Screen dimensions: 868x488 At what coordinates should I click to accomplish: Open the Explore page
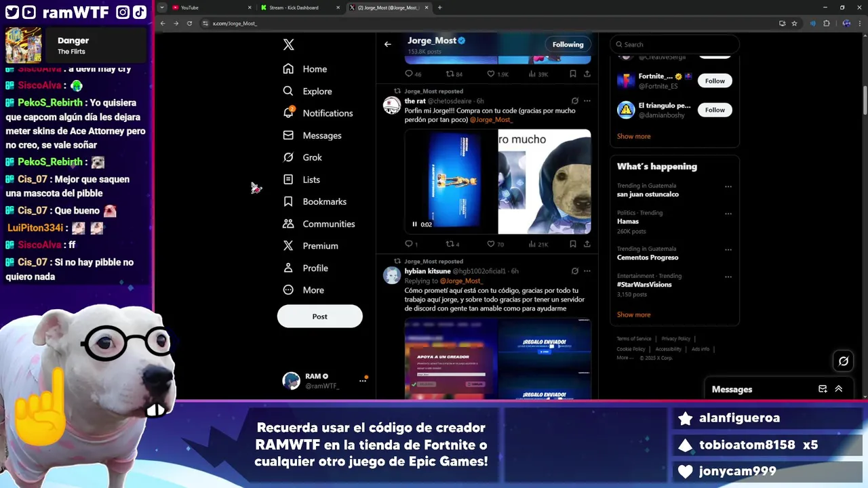[307, 91]
